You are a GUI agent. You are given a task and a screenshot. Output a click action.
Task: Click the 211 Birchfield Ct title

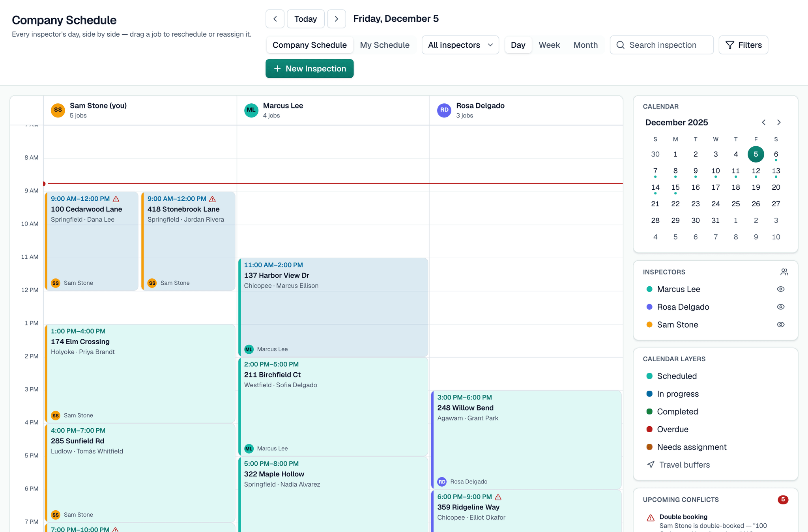pos(272,375)
